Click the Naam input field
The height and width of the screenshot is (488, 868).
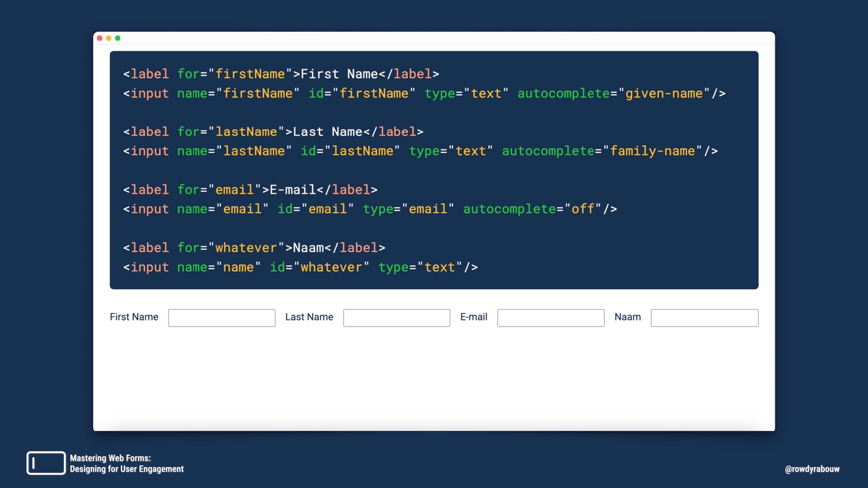[704, 318]
